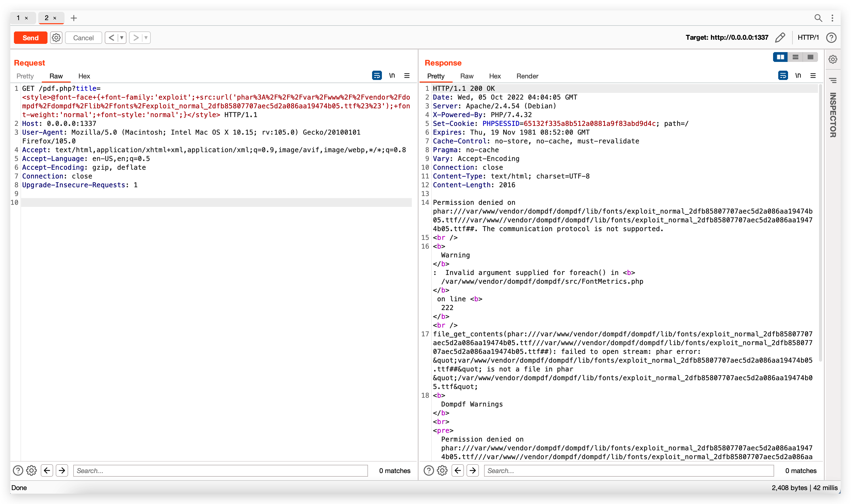Go back to previous request in history
This screenshot has width=851, height=504.
[x=111, y=38]
